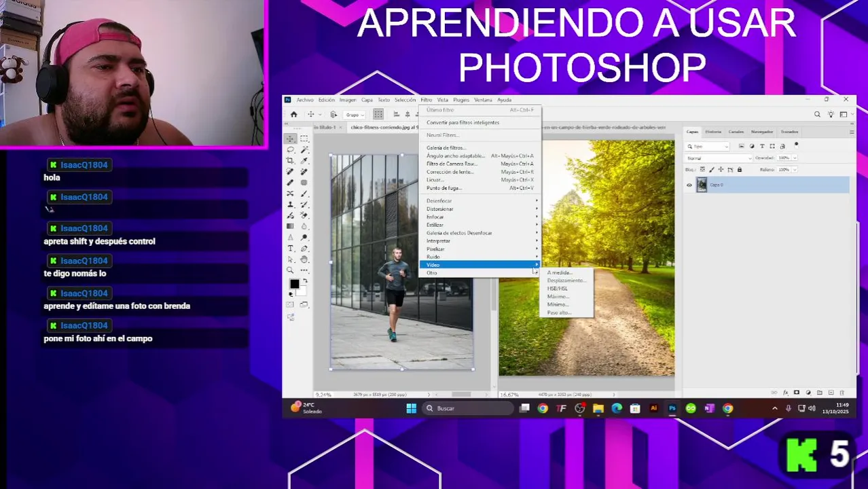Switch to the Historia panel tab
This screenshot has width=868, height=489.
pos(713,132)
